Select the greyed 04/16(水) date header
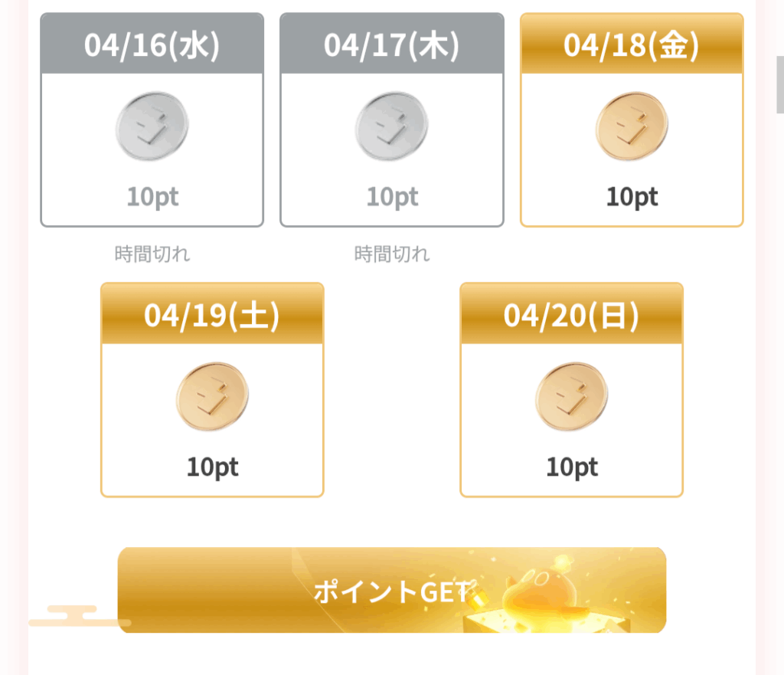784x675 pixels. click(152, 44)
